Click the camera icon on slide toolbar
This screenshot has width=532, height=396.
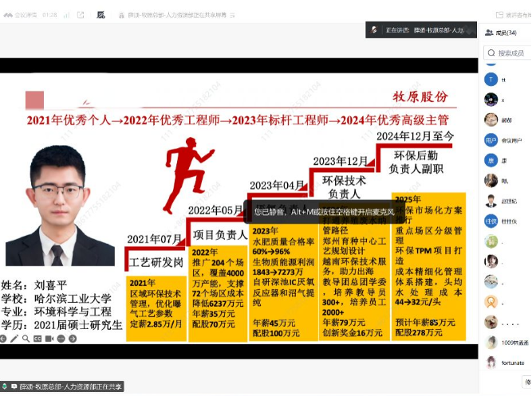(x=48, y=339)
